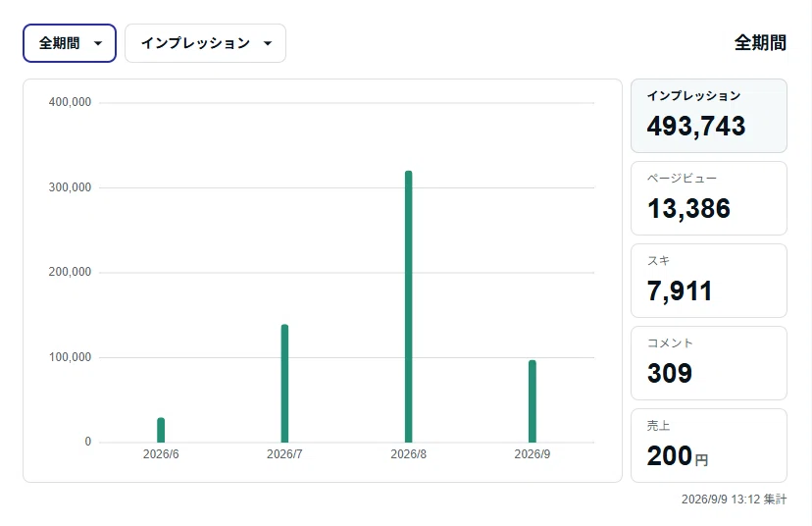The height and width of the screenshot is (526, 812).
Task: Click the 400,000 axis label
Action: tap(70, 102)
